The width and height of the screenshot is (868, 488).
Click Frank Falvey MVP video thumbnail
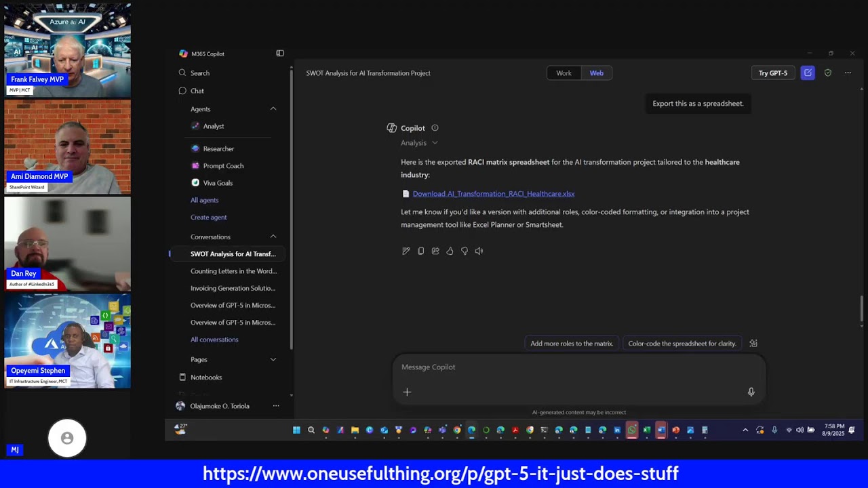(x=67, y=49)
